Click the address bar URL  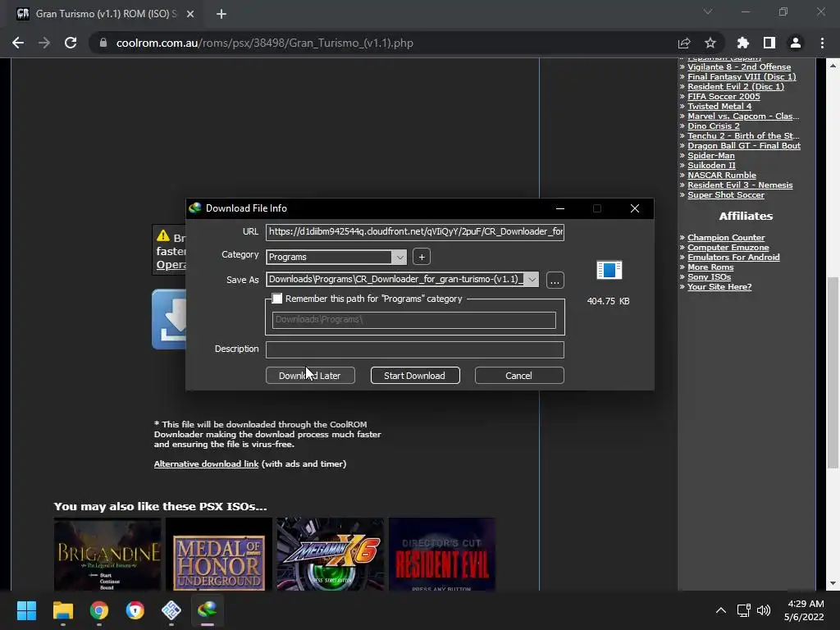[265, 43]
